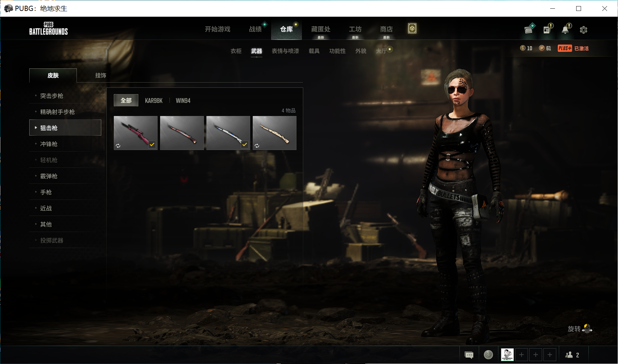Image resolution: width=618 pixels, height=364 pixels.
Task: Go to the 开始游戏 tab
Action: tap(218, 29)
